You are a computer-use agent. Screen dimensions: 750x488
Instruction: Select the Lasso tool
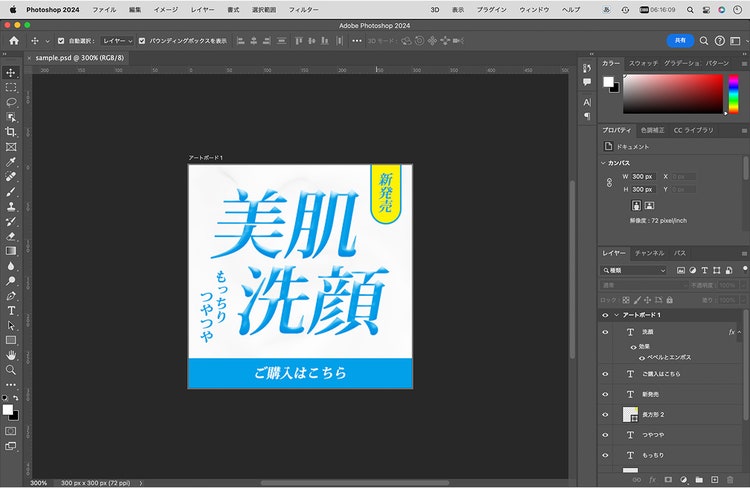coord(11,102)
